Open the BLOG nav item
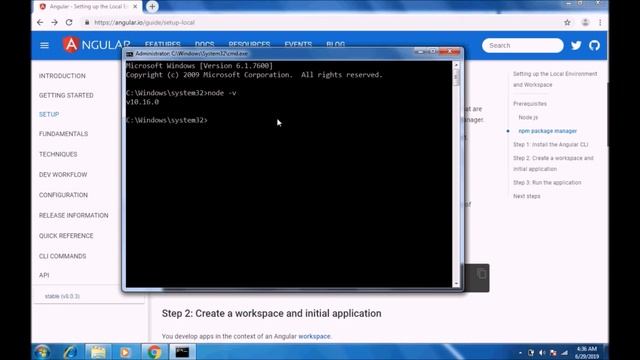 336,44
